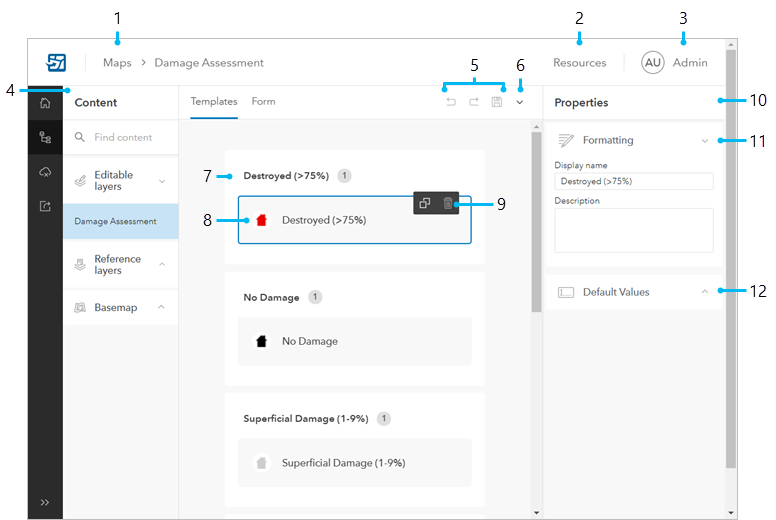Open the toolbar overflow dropdown arrow
This screenshot has height=520, width=776.
coord(519,102)
